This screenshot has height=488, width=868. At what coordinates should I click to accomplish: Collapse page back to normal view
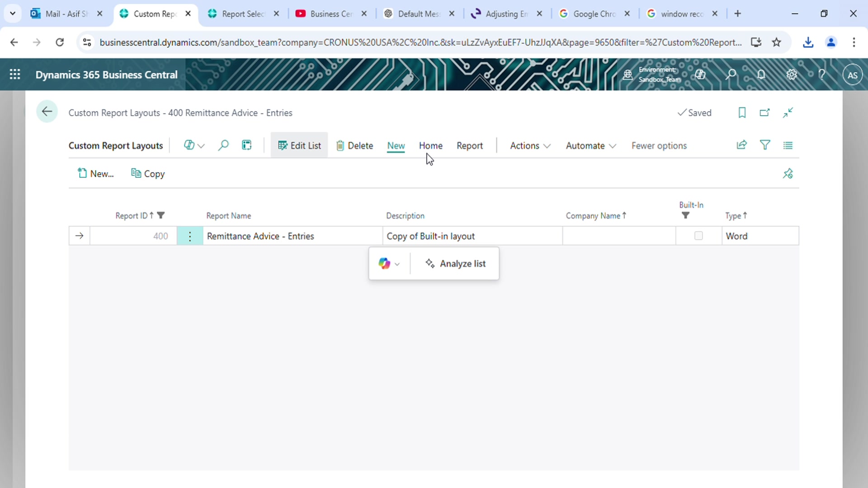(788, 113)
